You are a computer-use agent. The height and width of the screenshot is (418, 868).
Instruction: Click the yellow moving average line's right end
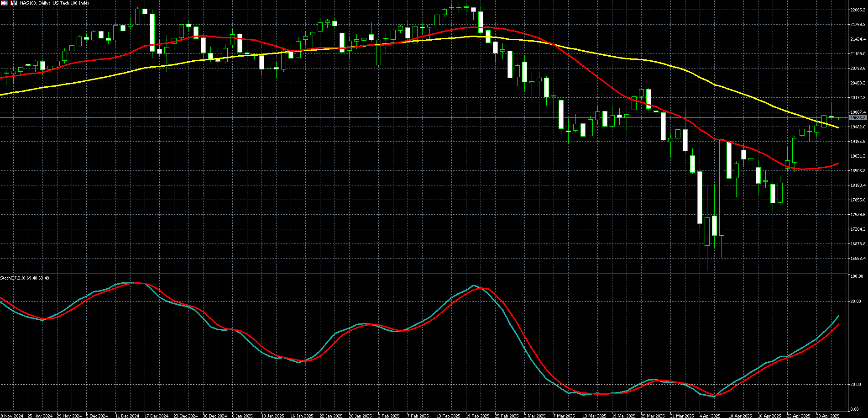tap(837, 127)
